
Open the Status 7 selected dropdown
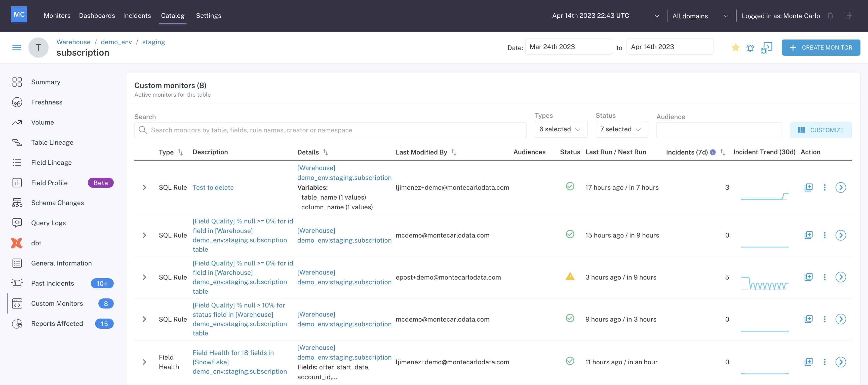point(622,129)
